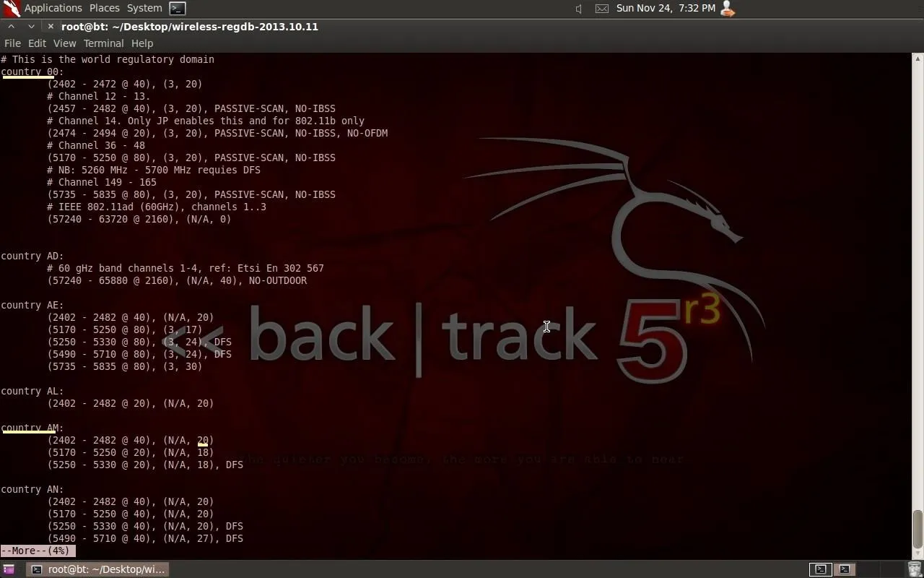924x578 pixels.
Task: Switch to first workspace in pager
Action: coord(821,569)
